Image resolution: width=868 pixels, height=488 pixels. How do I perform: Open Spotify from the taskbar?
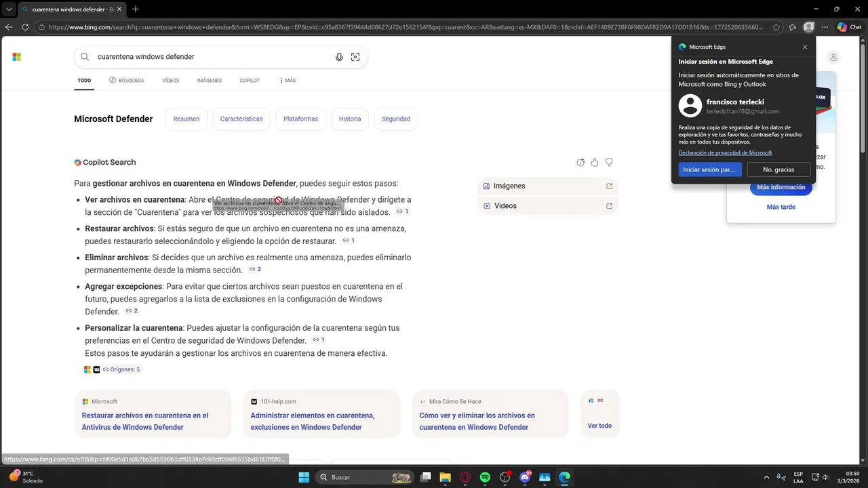(485, 477)
